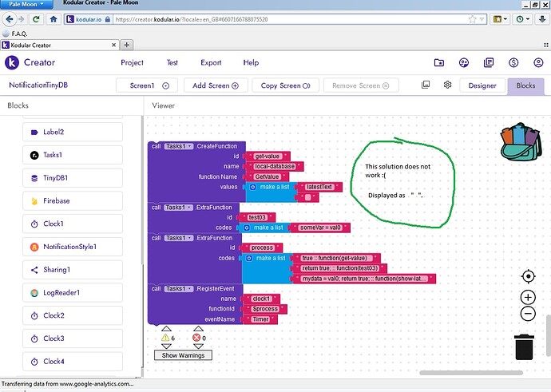Select the 'local-database' text block
Screen dimensions: 551x392
click(x=275, y=166)
